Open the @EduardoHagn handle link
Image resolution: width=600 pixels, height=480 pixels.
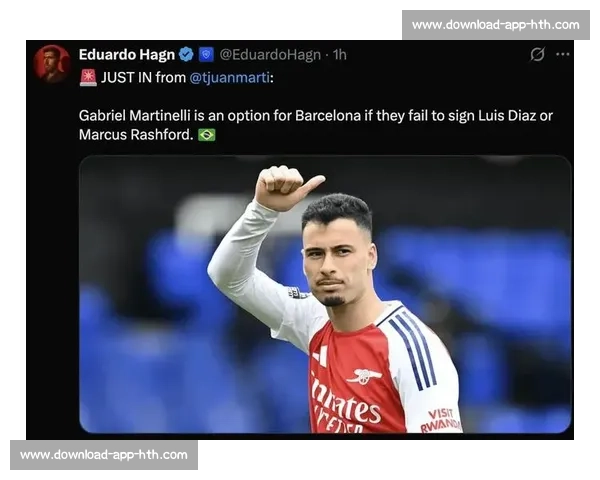270,55
